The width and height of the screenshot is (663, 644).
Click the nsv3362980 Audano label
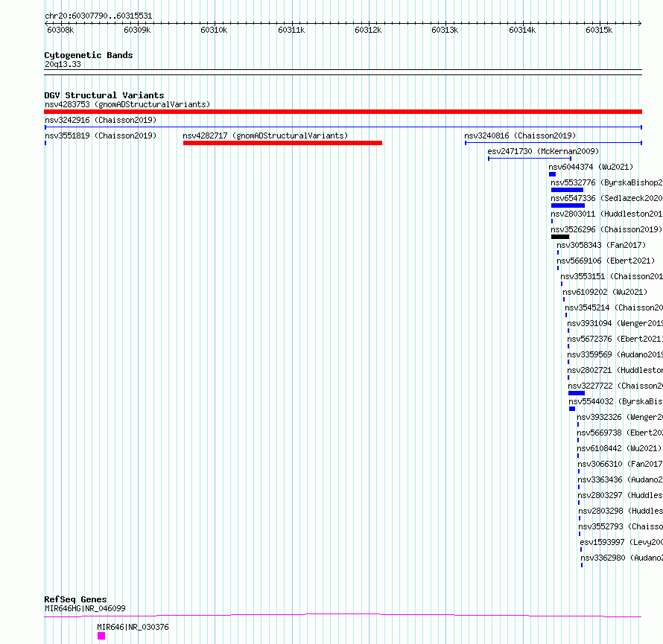tap(622, 558)
